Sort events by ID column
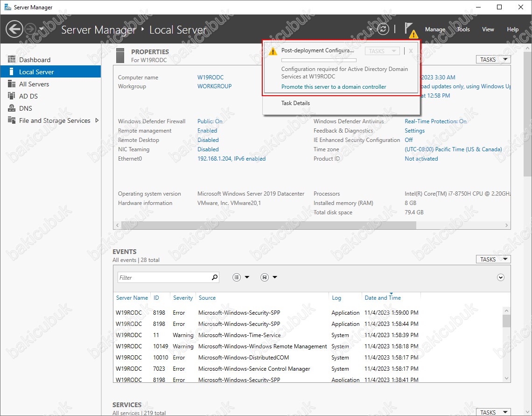The height and width of the screenshot is (416, 532). tap(156, 297)
